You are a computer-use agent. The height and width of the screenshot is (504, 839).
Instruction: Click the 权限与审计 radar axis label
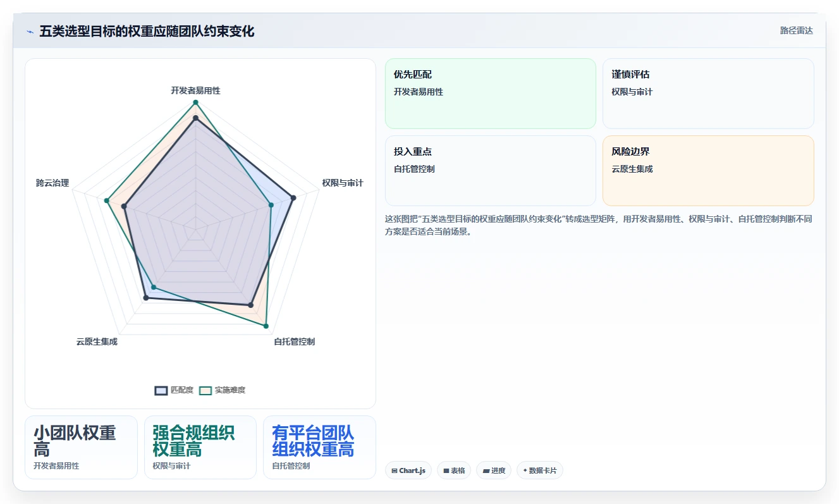click(x=343, y=183)
